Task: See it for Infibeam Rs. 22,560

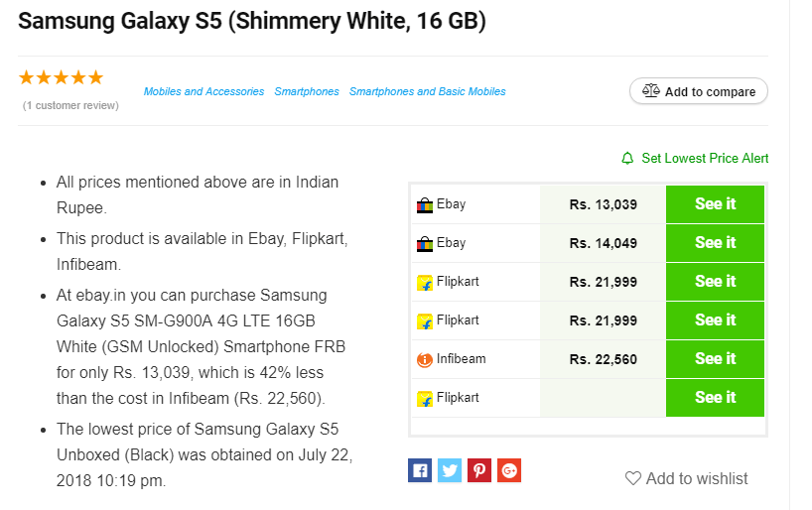Action: [715, 359]
